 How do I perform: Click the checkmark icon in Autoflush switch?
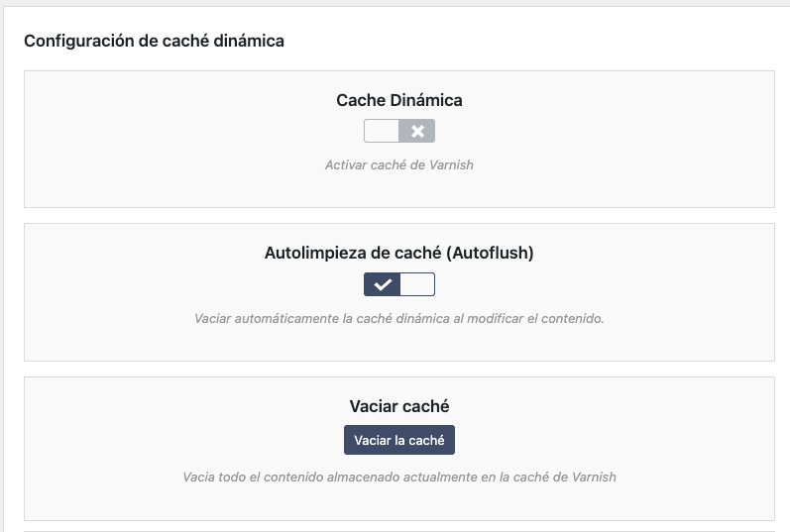pos(383,284)
